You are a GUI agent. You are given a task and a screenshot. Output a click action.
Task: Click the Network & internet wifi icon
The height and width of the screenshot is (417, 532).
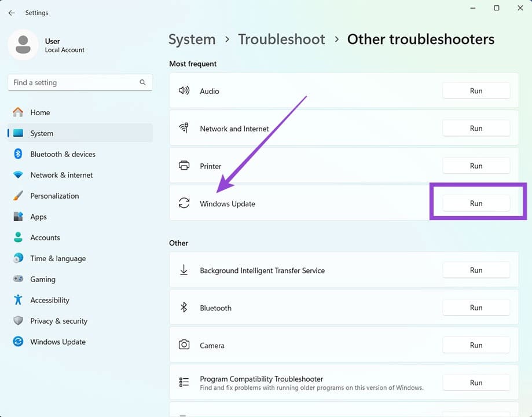pyautogui.click(x=18, y=175)
